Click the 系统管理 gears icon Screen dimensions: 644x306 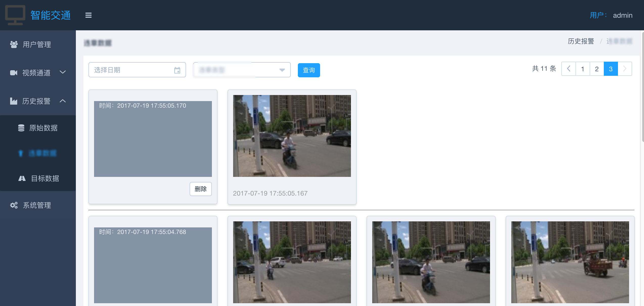(x=14, y=205)
